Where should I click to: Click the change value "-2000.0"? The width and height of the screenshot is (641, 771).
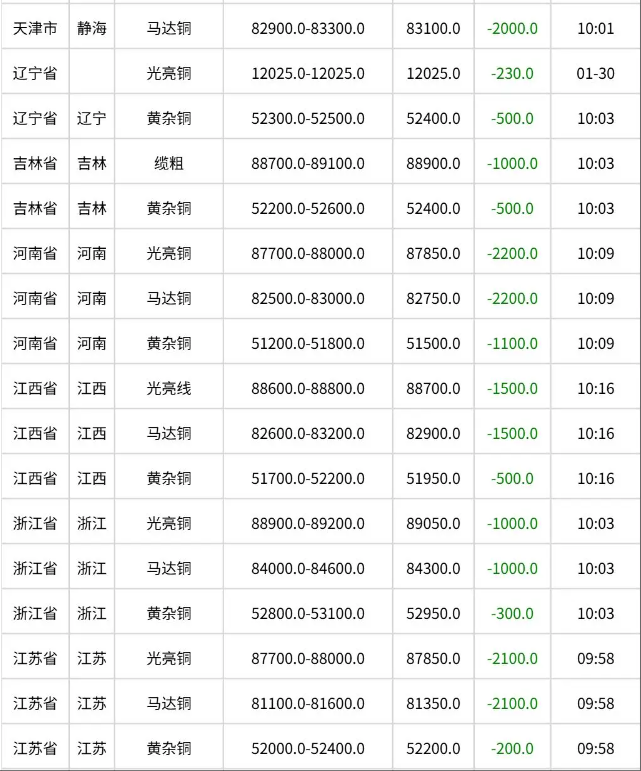tap(512, 29)
